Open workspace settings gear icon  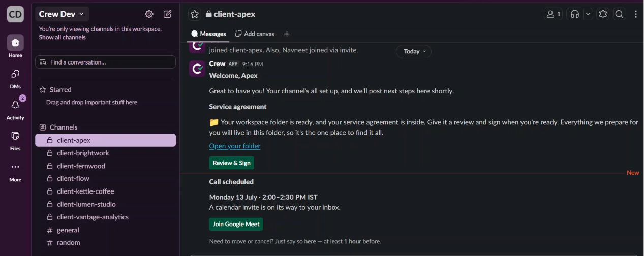click(149, 14)
